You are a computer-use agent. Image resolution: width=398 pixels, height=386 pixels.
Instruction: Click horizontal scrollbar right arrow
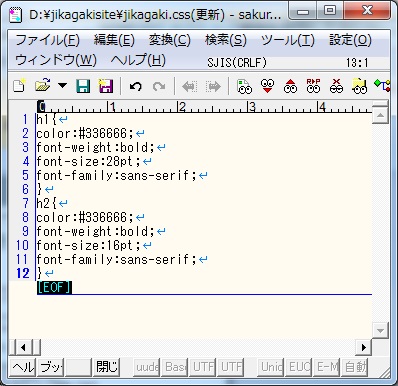coord(364,348)
